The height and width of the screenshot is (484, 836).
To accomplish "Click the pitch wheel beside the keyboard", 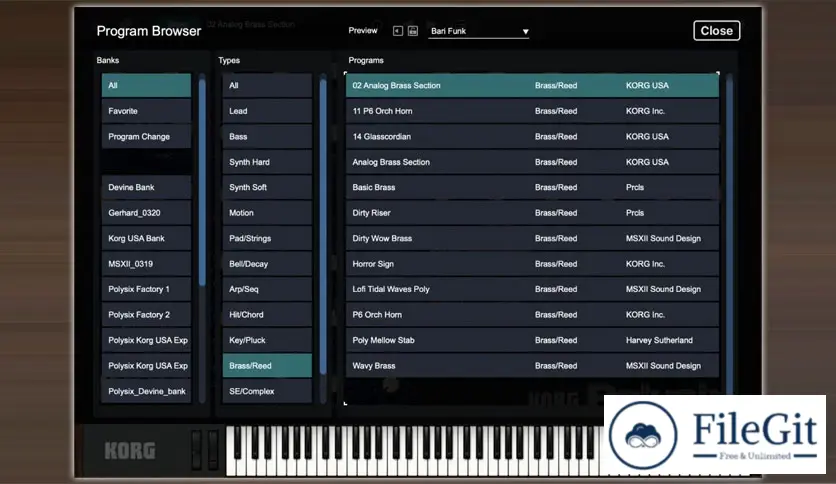I will (x=197, y=449).
